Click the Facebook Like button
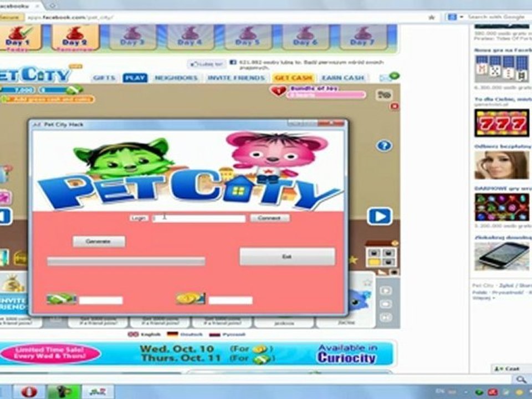Screen dimensions: 532x399 [x=206, y=64]
